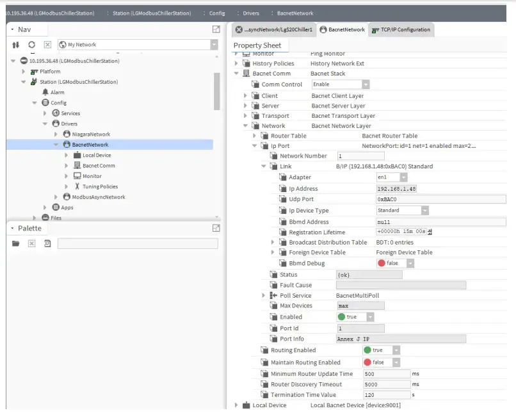Viewport: 516px width, 420px height.
Task: Click the Router Discovery Timeout field
Action: pos(387,384)
